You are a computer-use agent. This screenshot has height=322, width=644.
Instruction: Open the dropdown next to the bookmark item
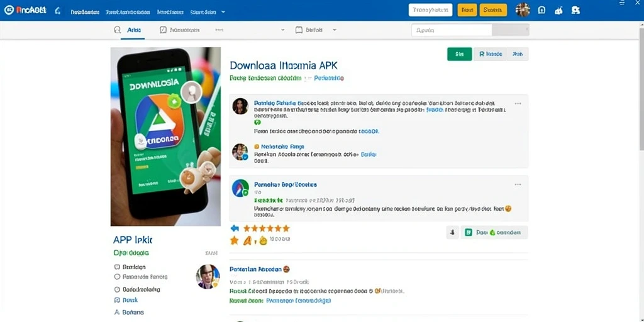(x=335, y=30)
